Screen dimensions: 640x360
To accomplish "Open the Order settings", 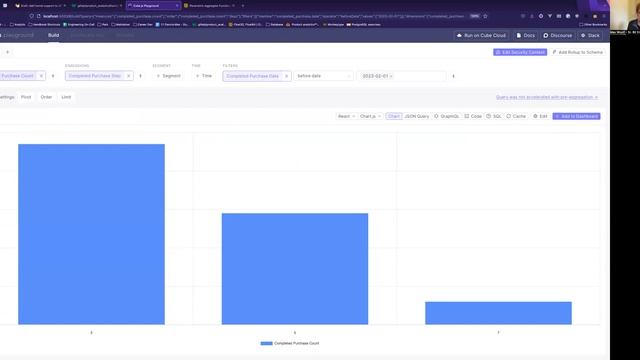I will pyautogui.click(x=46, y=97).
